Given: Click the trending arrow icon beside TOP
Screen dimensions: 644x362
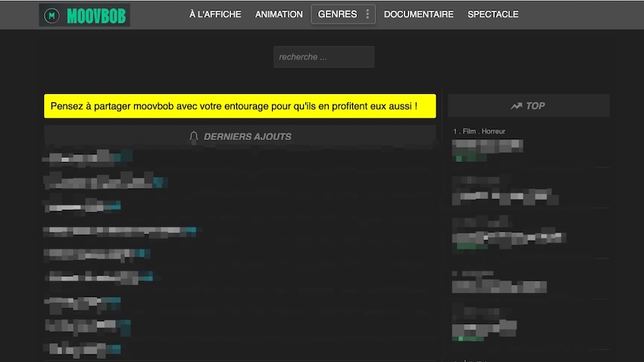Looking at the screenshot, I should 516,106.
